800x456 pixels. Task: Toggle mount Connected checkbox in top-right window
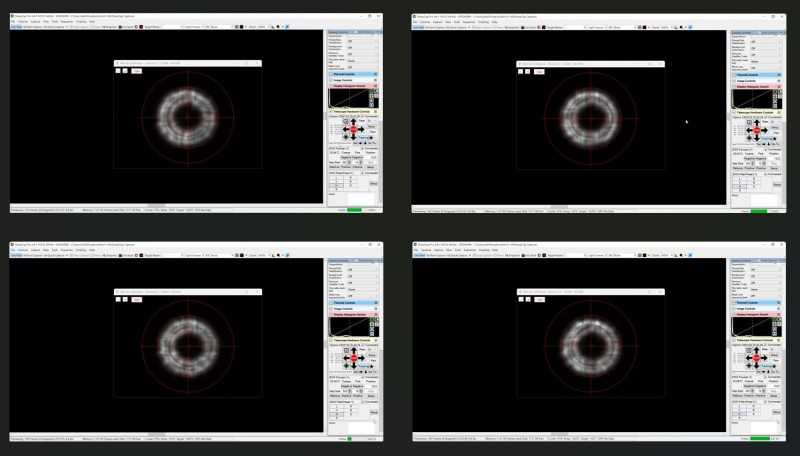coord(766,117)
